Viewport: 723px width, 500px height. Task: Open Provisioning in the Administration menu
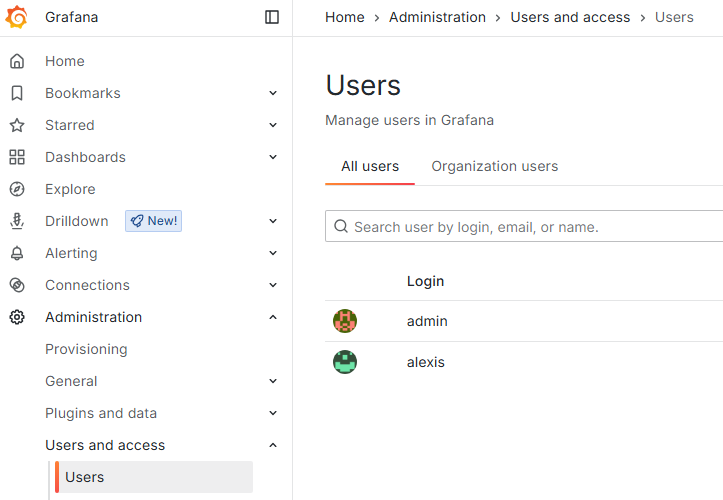(x=86, y=349)
